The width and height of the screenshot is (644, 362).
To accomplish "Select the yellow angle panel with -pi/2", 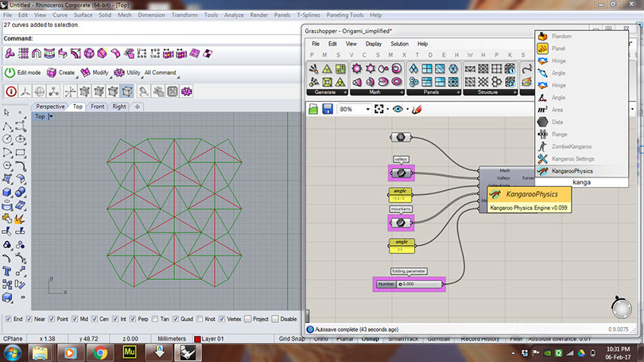I will (401, 195).
